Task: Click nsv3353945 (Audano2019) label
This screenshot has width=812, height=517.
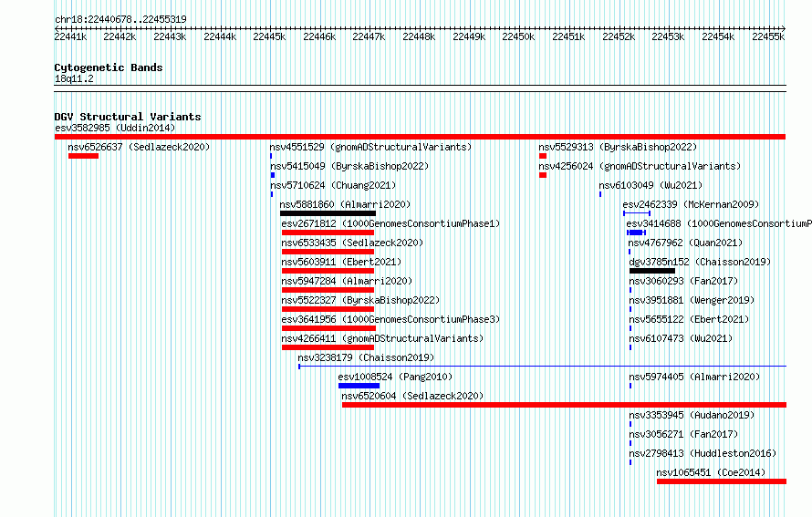Action: tap(692, 415)
